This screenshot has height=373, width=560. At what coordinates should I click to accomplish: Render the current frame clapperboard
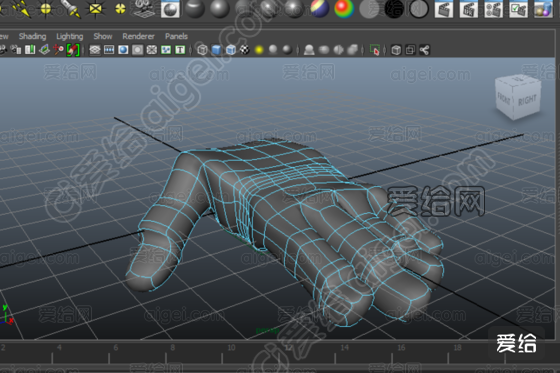[x=444, y=9]
